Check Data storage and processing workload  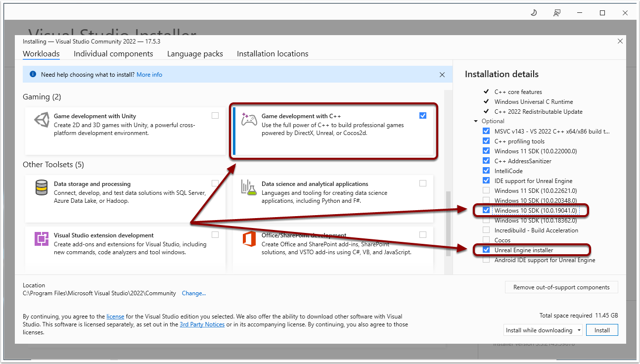(x=215, y=183)
